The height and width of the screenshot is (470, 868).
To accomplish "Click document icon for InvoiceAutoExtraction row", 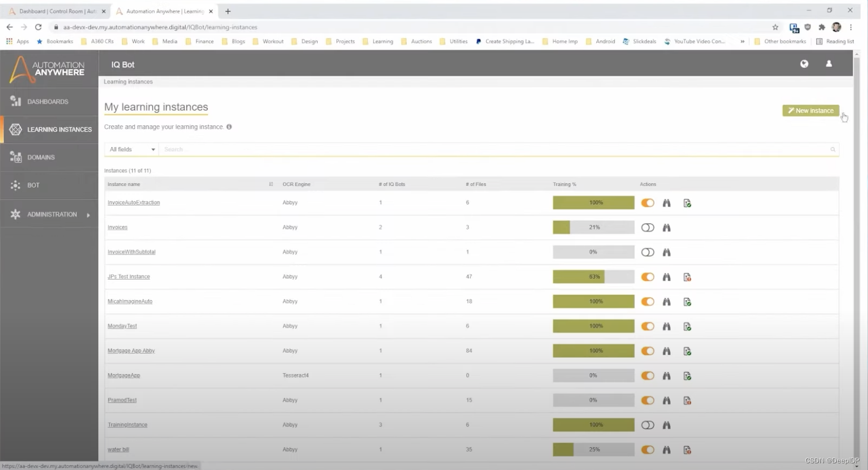I will pos(687,203).
